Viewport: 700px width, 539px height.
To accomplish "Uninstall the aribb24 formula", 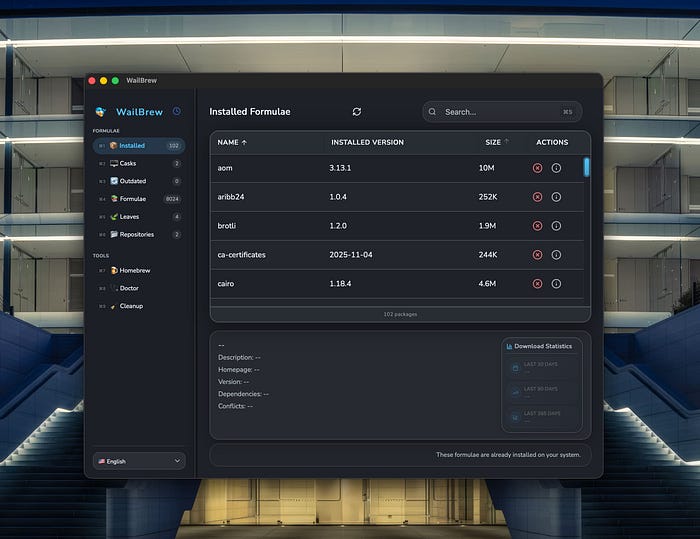I will tap(538, 197).
